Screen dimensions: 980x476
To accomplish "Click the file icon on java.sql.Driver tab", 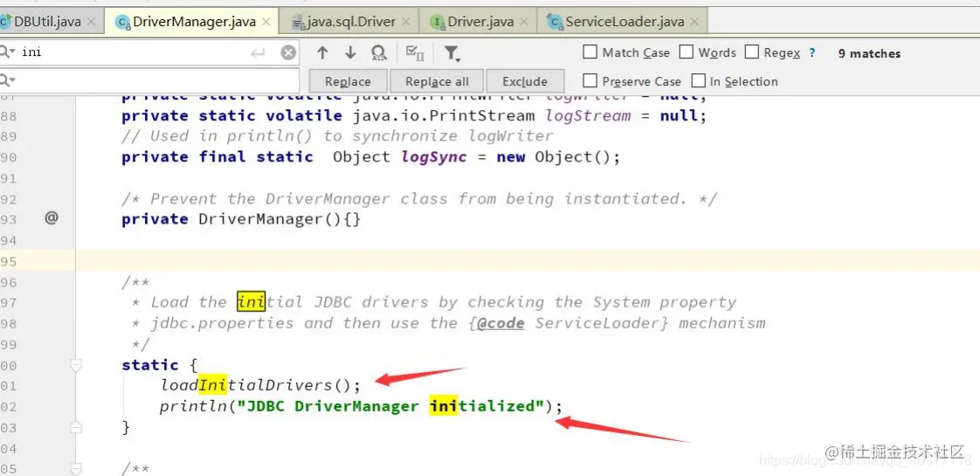I will (298, 23).
